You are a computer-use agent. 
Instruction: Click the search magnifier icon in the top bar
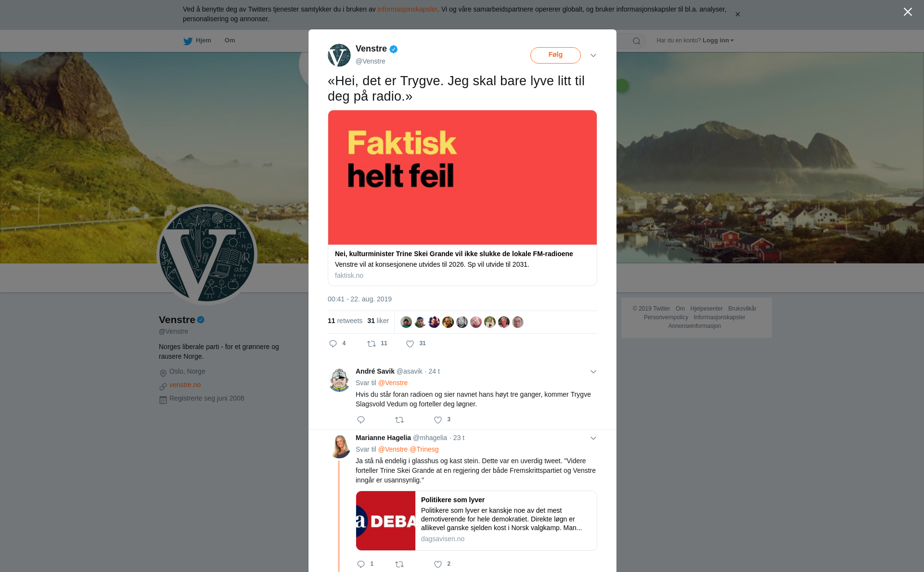click(636, 41)
